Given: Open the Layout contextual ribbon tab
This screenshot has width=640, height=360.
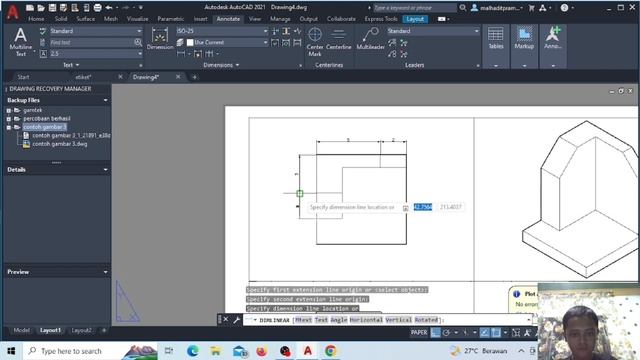Looking at the screenshot, I should tap(415, 19).
